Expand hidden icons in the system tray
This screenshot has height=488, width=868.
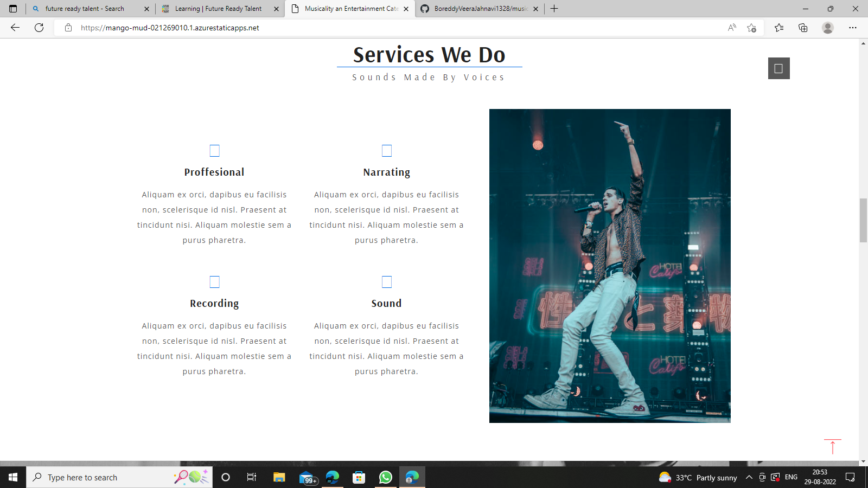pos(749,478)
